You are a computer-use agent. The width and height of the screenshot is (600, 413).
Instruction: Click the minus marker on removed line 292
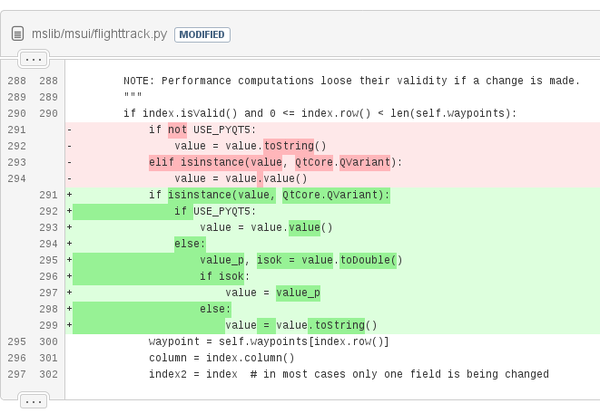[x=70, y=146]
